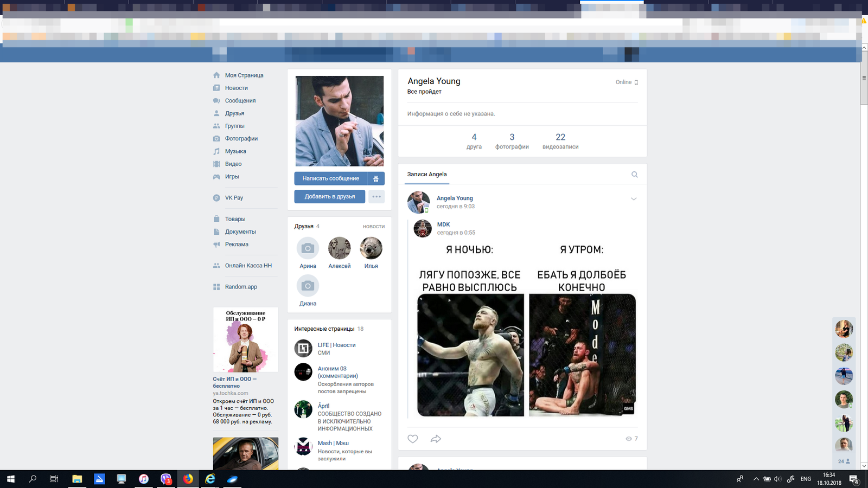Open the Игры section in sidebar
This screenshot has width=868, height=488.
tap(232, 177)
